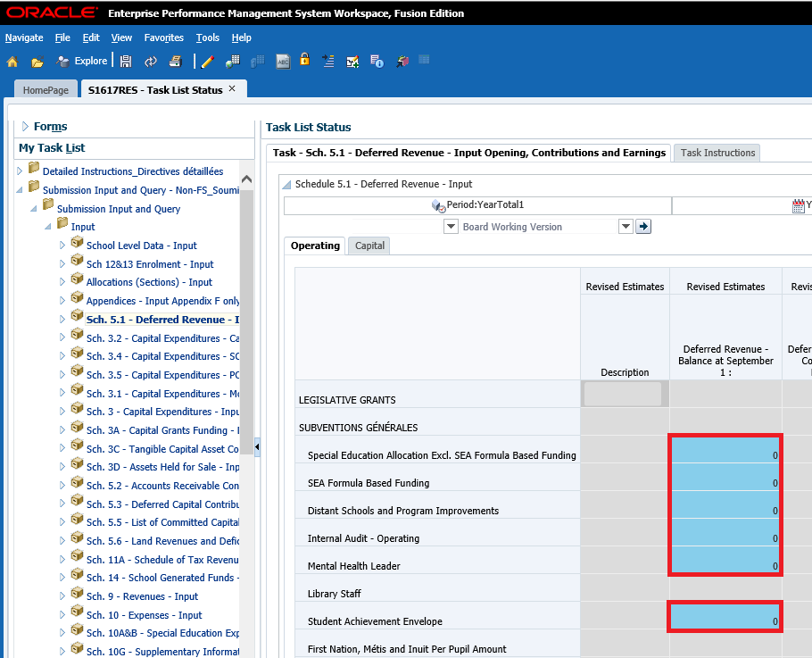The height and width of the screenshot is (658, 812).
Task: Click the open folder toolbar icon
Action: [x=37, y=62]
